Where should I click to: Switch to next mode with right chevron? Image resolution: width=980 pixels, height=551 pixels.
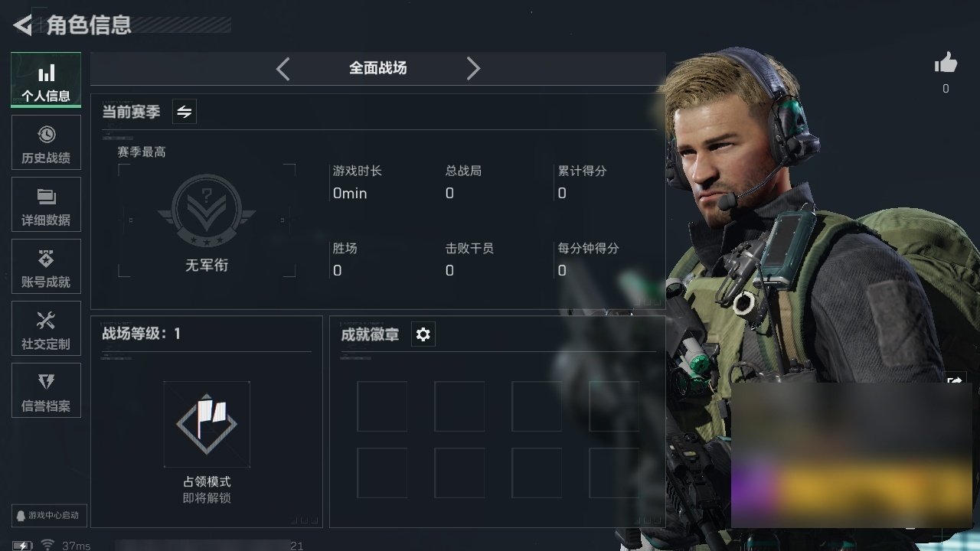coord(473,69)
